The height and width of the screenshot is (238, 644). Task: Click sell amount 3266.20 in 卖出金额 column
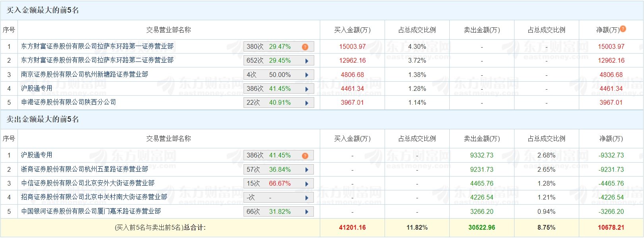(x=482, y=211)
